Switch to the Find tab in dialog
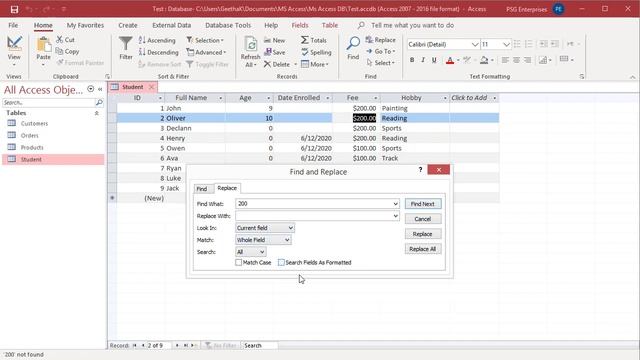 202,189
